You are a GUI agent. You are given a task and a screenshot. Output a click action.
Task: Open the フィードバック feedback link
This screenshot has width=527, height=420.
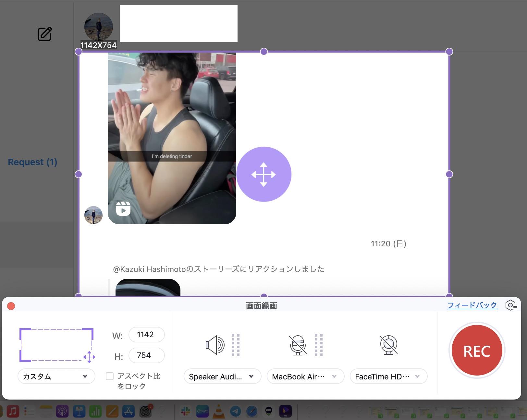click(x=472, y=305)
